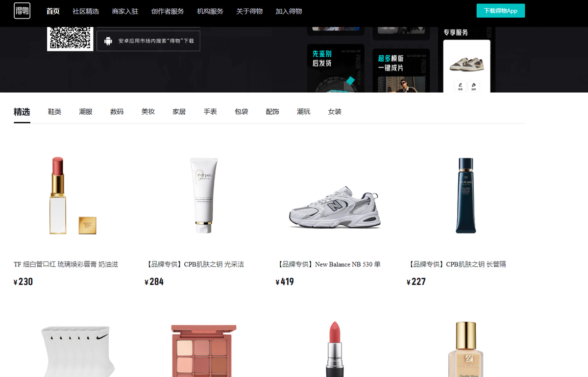Screen dimensions: 588x377
Task: Open the 首页 nav item
Action: click(x=53, y=11)
